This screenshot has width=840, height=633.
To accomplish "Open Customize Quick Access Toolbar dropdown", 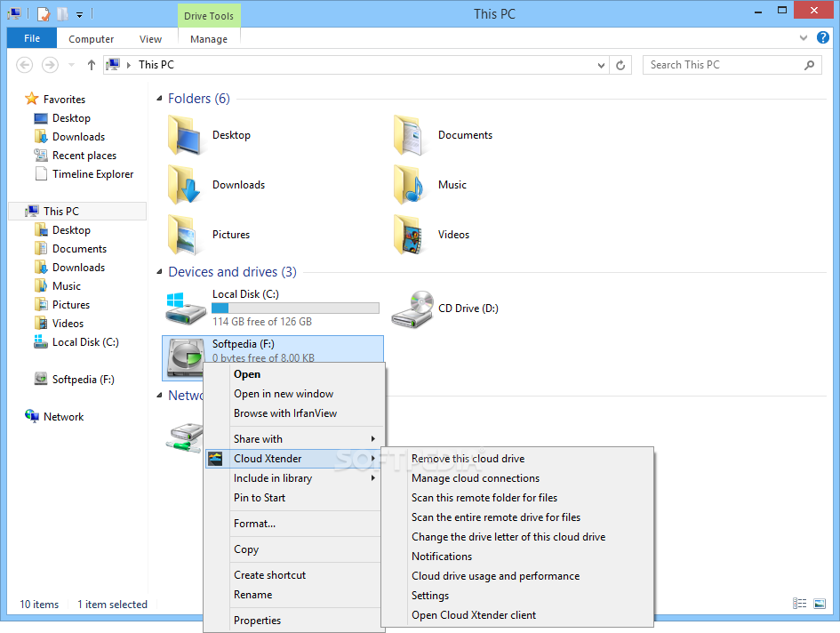I will (79, 15).
